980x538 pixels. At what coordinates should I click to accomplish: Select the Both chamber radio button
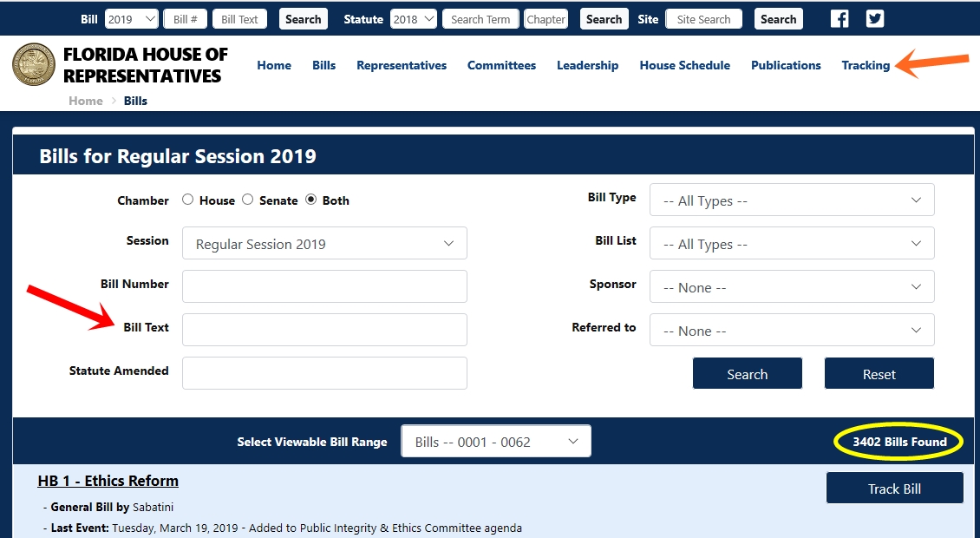(310, 200)
